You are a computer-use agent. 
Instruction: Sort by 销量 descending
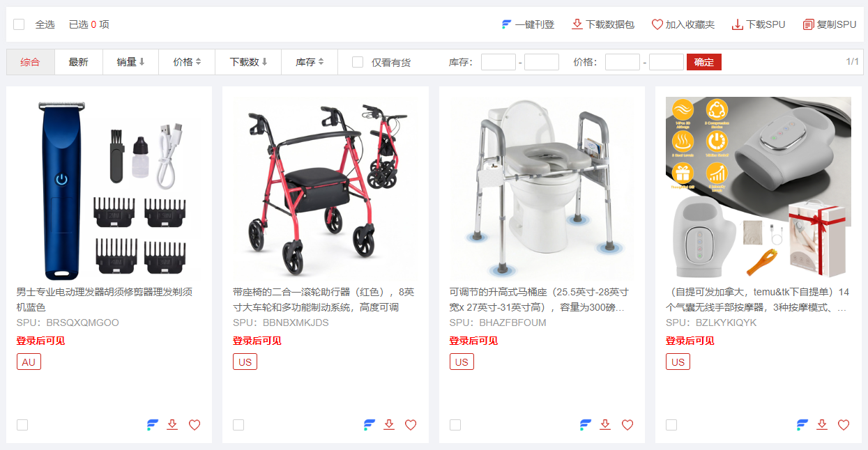coord(131,62)
